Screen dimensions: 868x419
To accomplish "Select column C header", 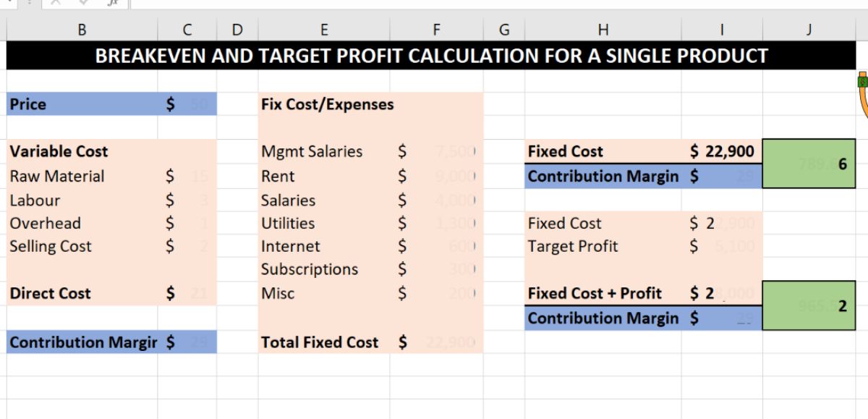I will pyautogui.click(x=187, y=30).
